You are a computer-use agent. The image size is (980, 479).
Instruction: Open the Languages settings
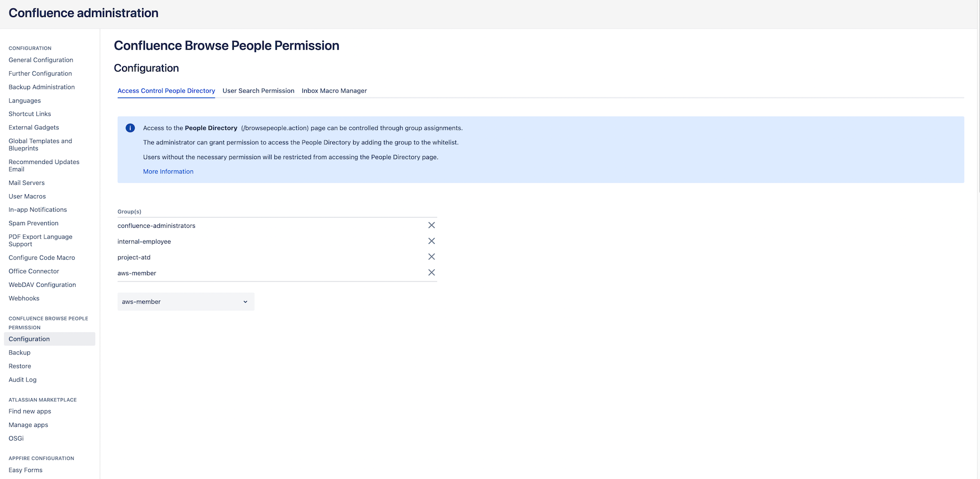coord(24,101)
